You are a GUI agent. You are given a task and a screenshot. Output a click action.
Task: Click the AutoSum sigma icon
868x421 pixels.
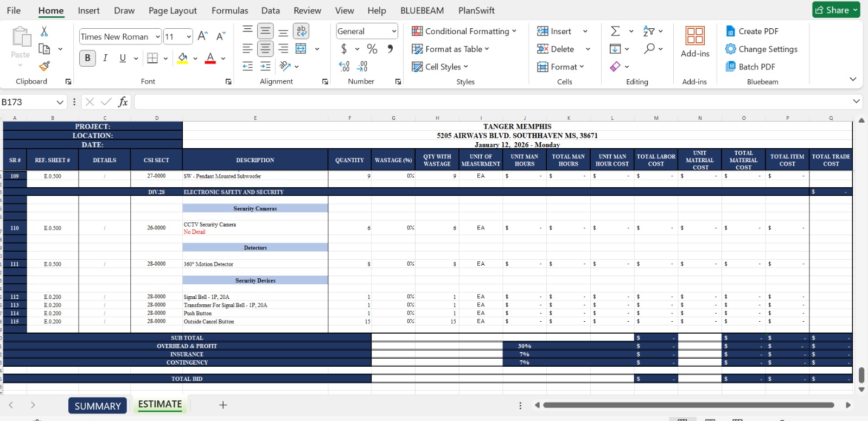coord(615,31)
